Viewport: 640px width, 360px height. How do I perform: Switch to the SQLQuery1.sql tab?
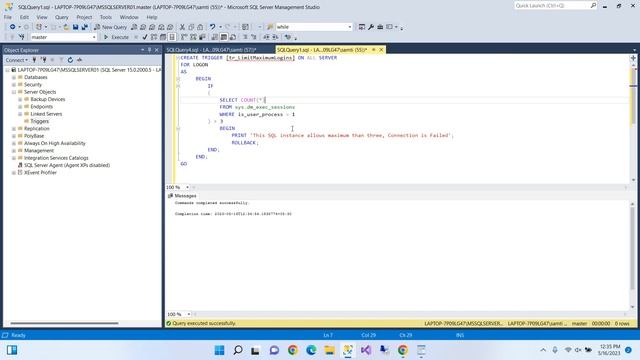click(x=322, y=50)
